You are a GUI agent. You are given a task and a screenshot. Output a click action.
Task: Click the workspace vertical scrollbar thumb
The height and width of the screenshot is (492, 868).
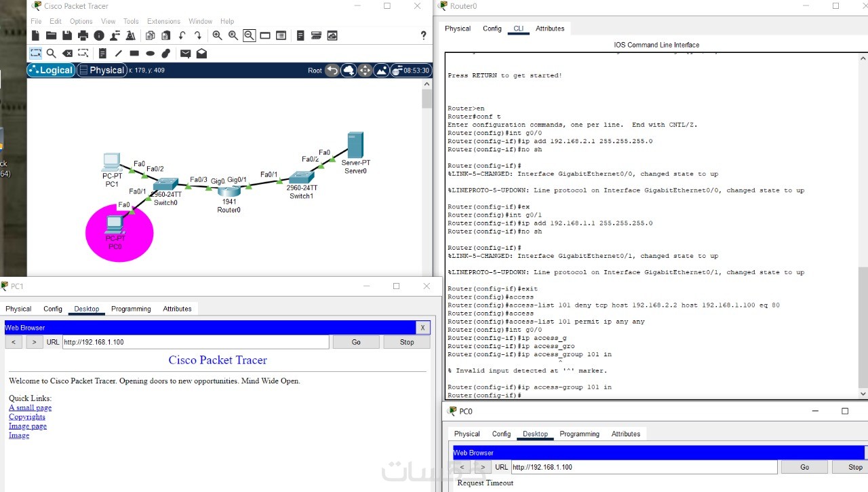pyautogui.click(x=427, y=99)
